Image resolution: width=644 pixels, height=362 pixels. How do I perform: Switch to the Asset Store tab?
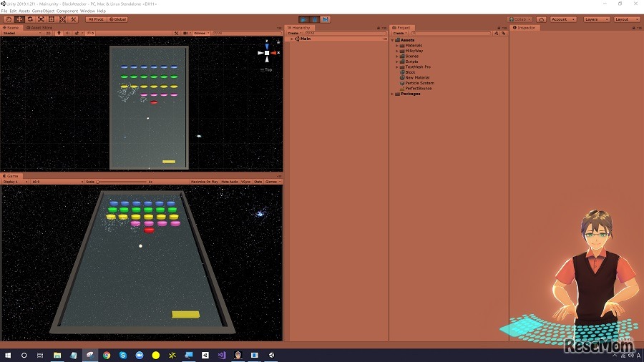click(40, 27)
